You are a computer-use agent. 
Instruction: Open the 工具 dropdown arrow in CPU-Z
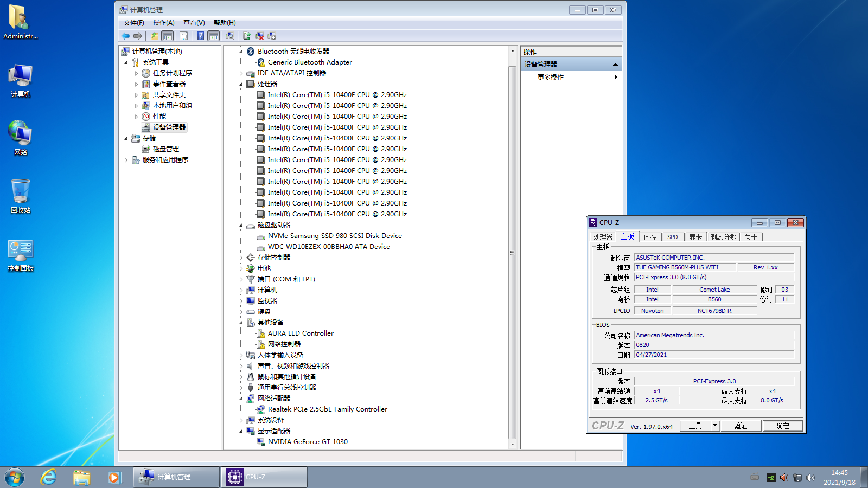tap(715, 426)
